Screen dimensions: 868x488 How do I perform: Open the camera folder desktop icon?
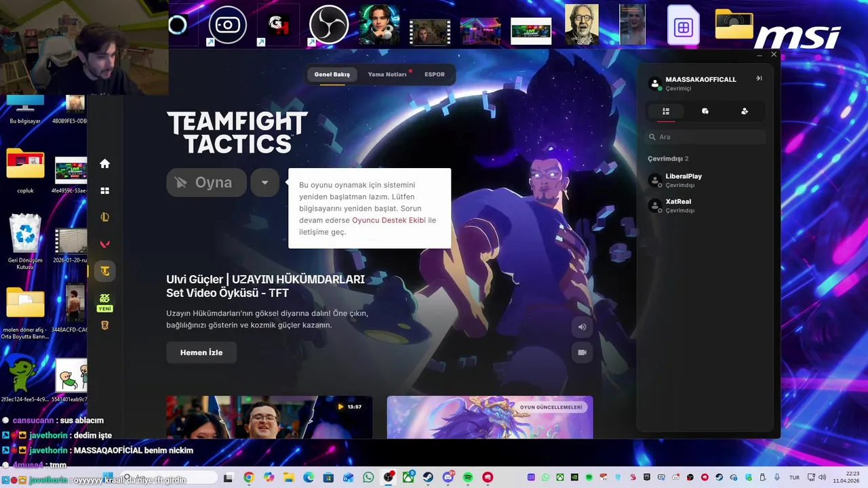pos(734,24)
